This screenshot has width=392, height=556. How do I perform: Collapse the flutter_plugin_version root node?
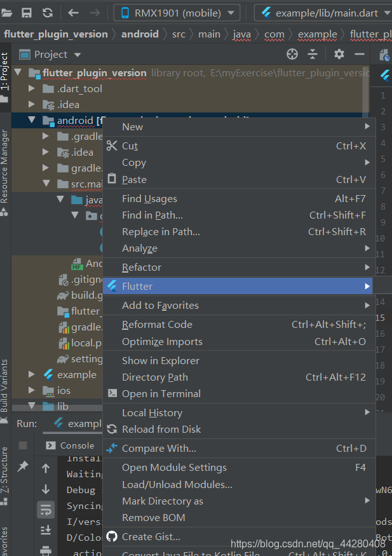tap(18, 72)
